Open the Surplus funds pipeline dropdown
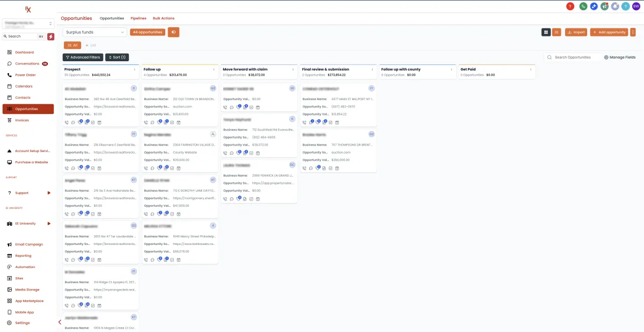 [x=94, y=32]
